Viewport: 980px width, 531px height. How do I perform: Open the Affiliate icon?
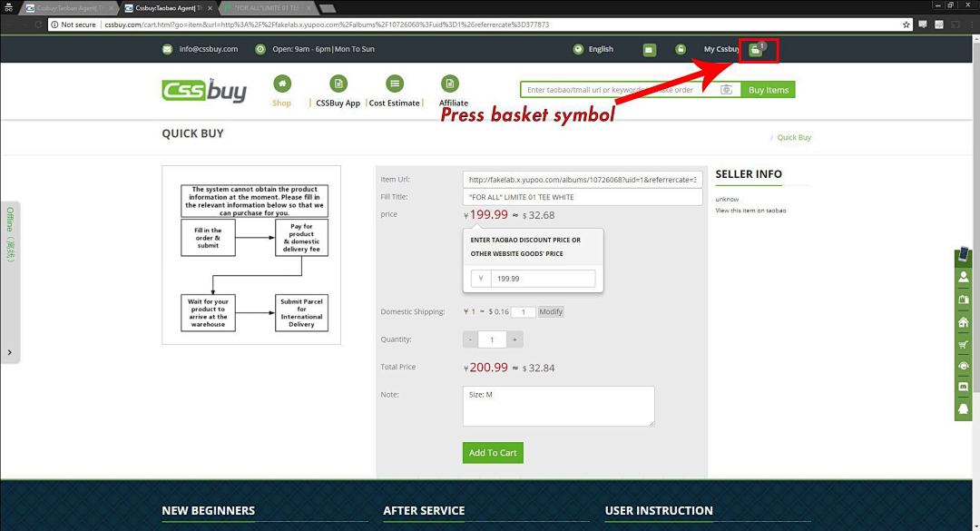[450, 84]
